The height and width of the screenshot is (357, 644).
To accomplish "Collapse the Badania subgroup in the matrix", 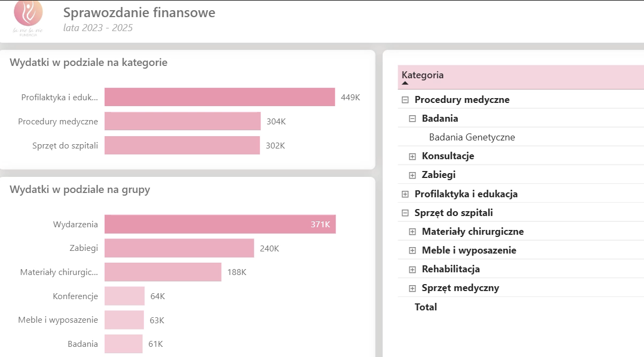I will coord(413,118).
